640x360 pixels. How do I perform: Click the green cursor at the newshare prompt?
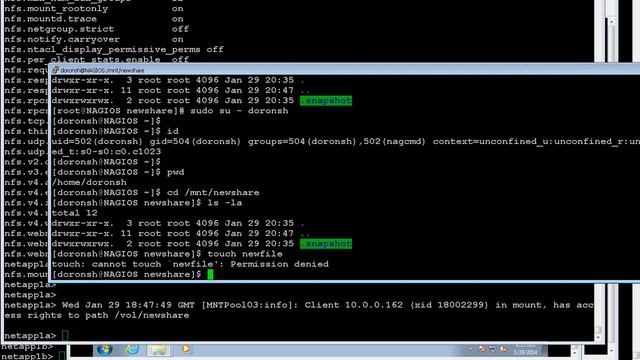210,274
